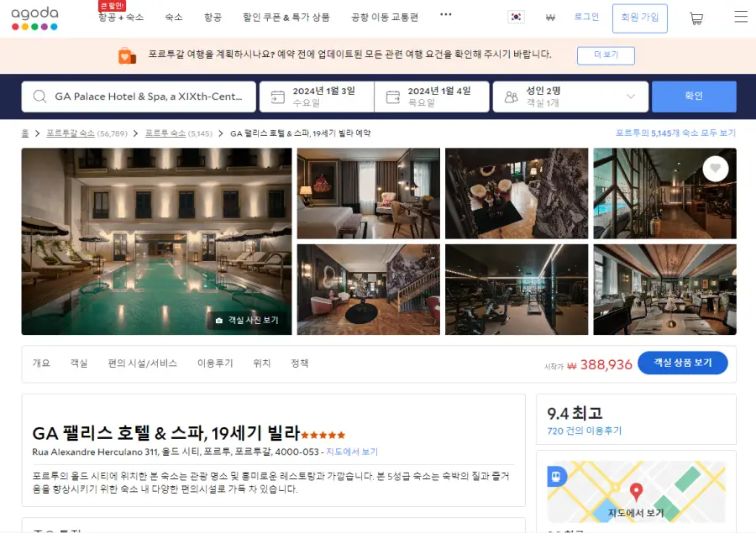Open the hotel bedroom photo

coord(369,193)
